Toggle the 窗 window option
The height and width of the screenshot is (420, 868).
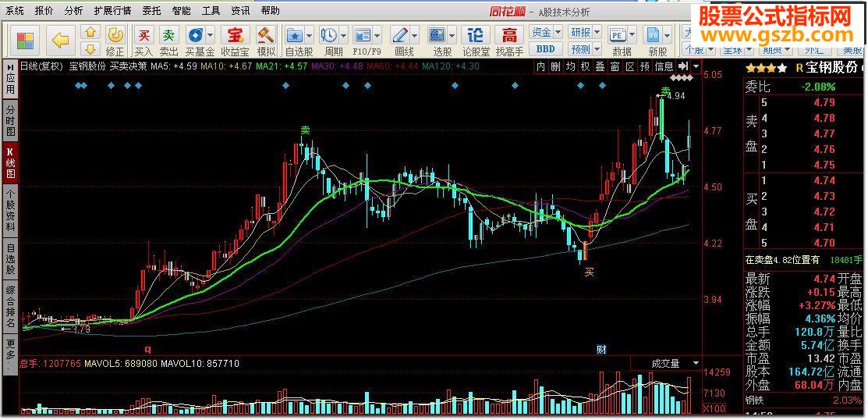click(x=615, y=67)
